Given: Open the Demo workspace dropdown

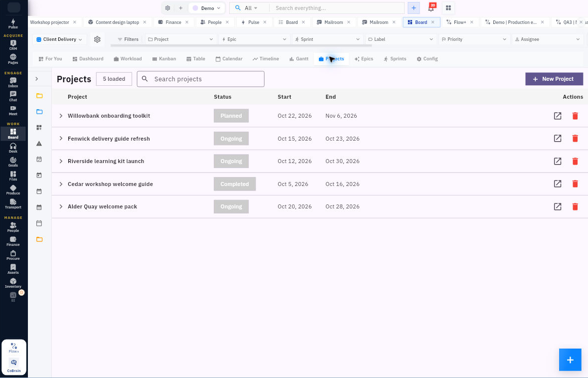Looking at the screenshot, I should (207, 8).
